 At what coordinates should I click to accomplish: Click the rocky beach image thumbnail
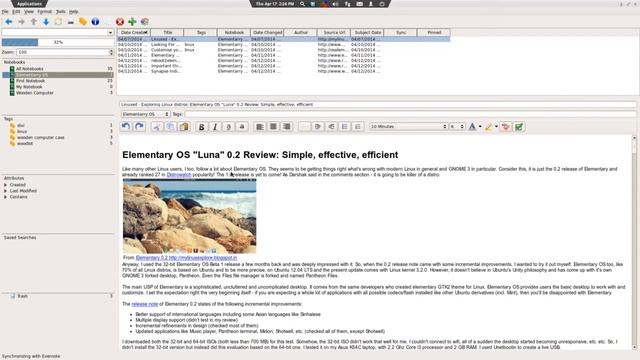189,216
